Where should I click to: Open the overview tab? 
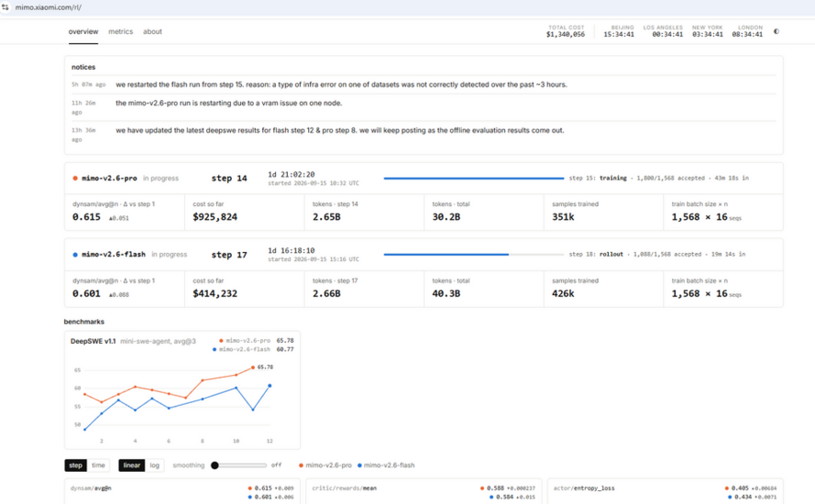pos(83,32)
